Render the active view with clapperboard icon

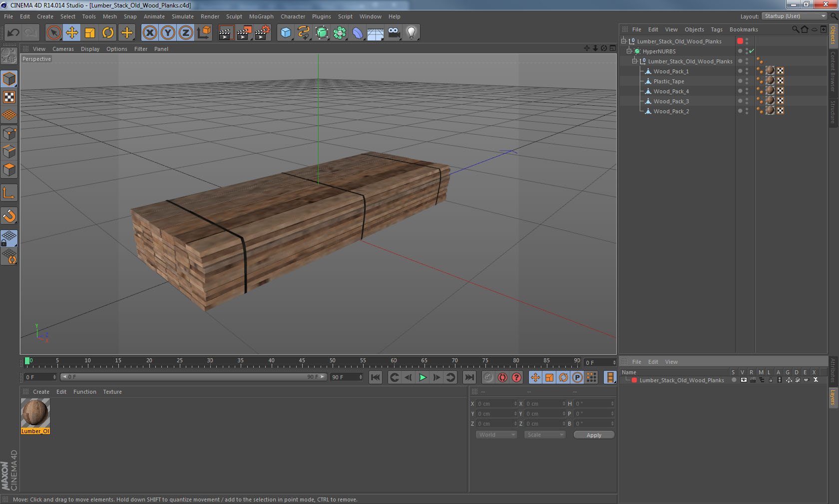click(226, 33)
